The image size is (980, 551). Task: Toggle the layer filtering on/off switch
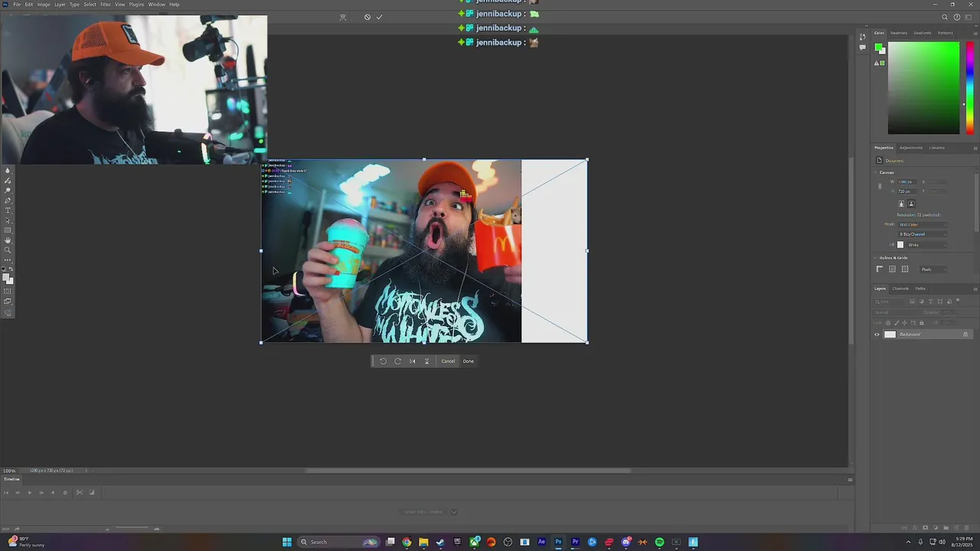point(958,300)
